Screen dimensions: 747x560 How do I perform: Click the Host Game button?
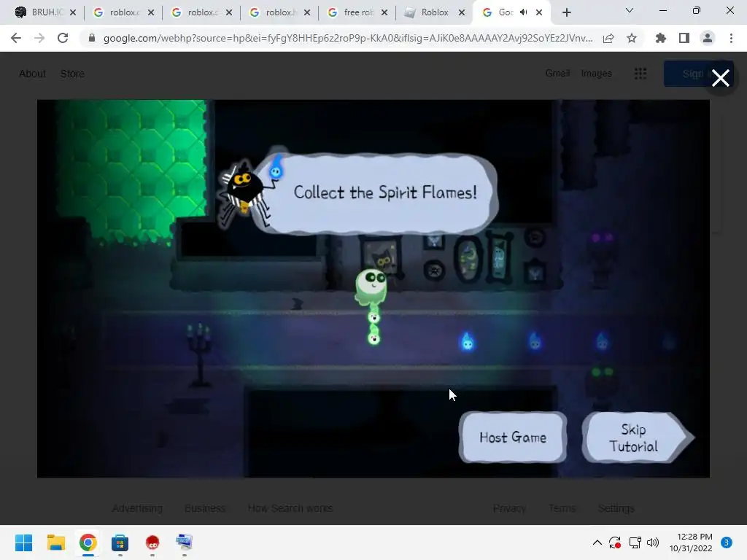pyautogui.click(x=513, y=437)
